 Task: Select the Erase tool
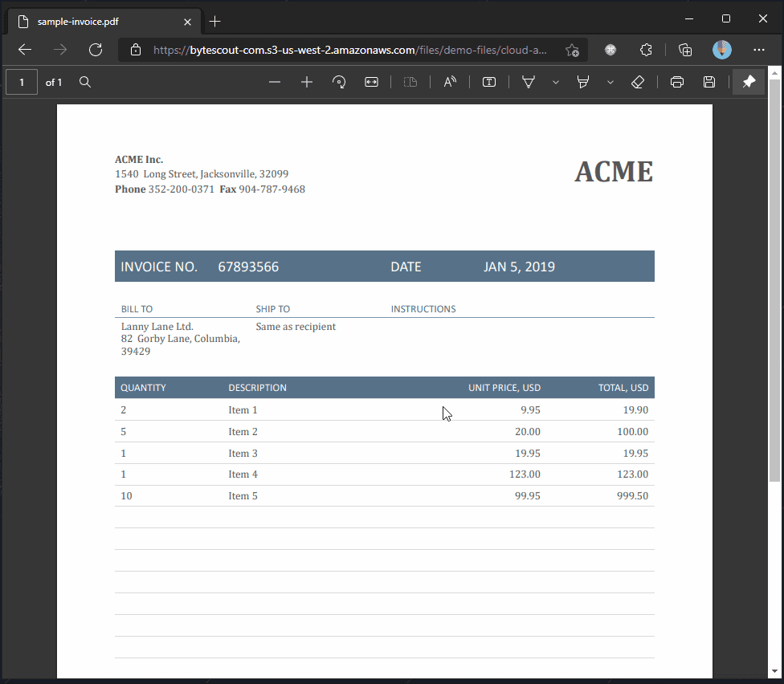638,82
